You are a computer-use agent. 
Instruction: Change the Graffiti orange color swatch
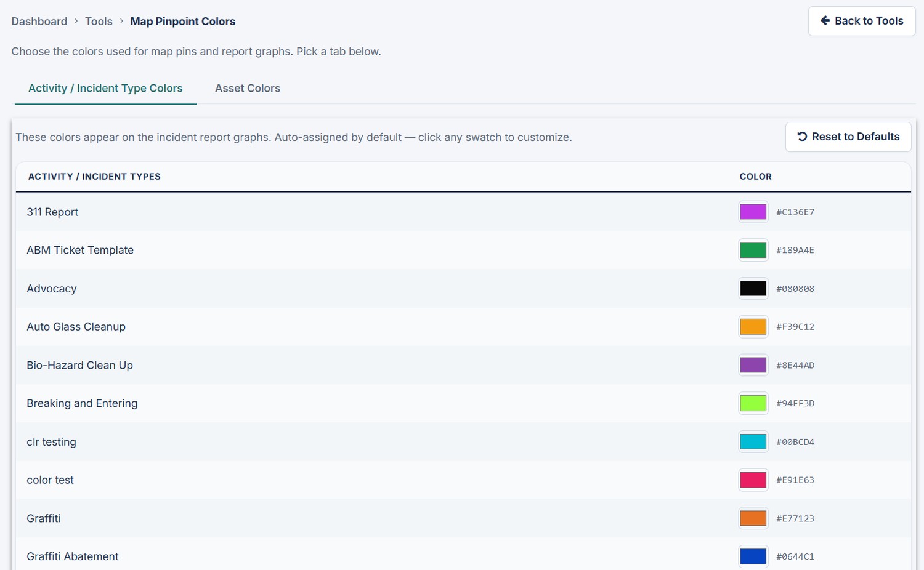click(x=753, y=518)
